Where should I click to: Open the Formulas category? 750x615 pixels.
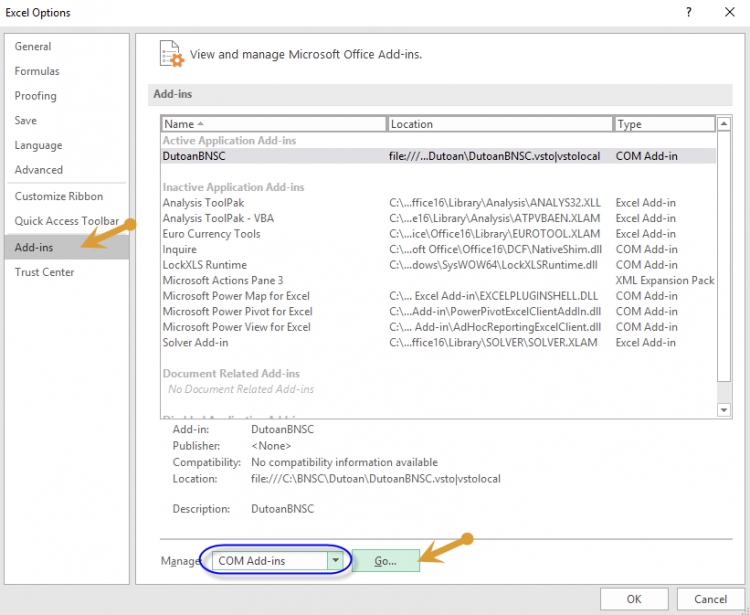tap(37, 71)
